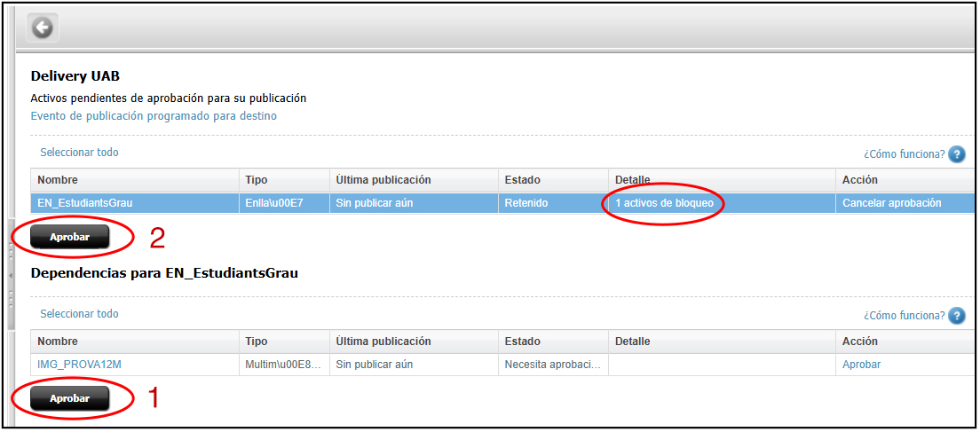Click the Aprobar link in the IMG_PROVA12M row

[861, 365]
